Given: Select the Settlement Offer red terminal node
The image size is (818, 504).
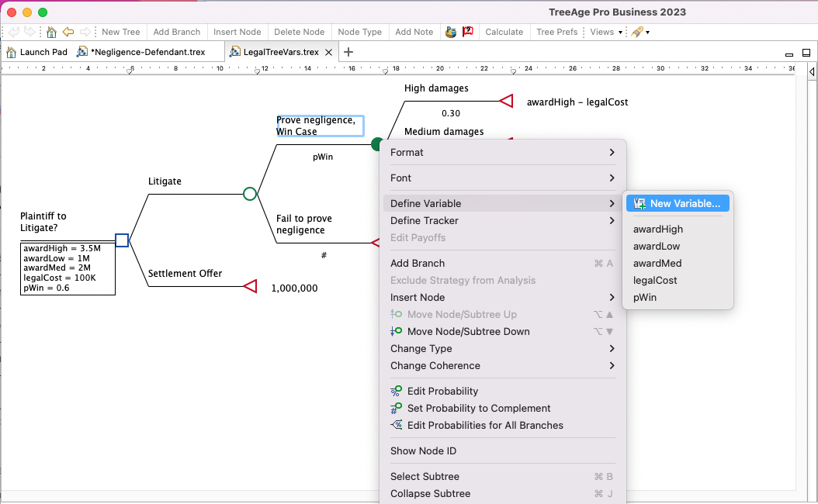Looking at the screenshot, I should tap(251, 286).
